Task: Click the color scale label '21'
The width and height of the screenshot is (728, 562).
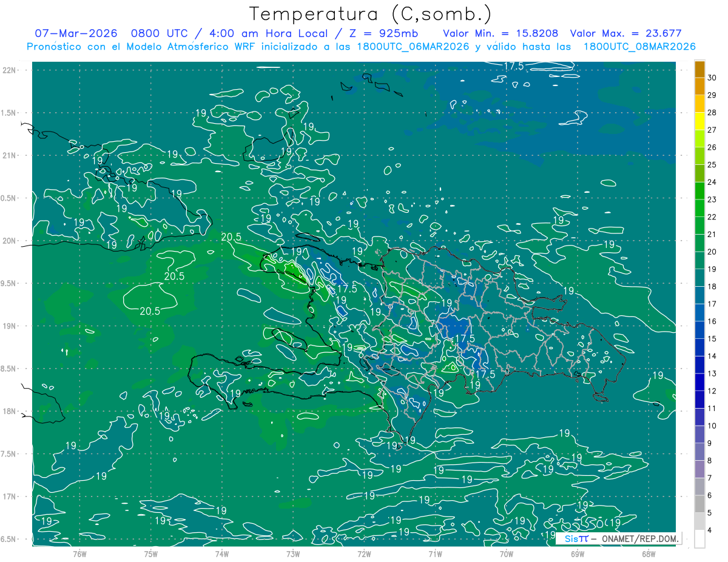Action: (712, 234)
